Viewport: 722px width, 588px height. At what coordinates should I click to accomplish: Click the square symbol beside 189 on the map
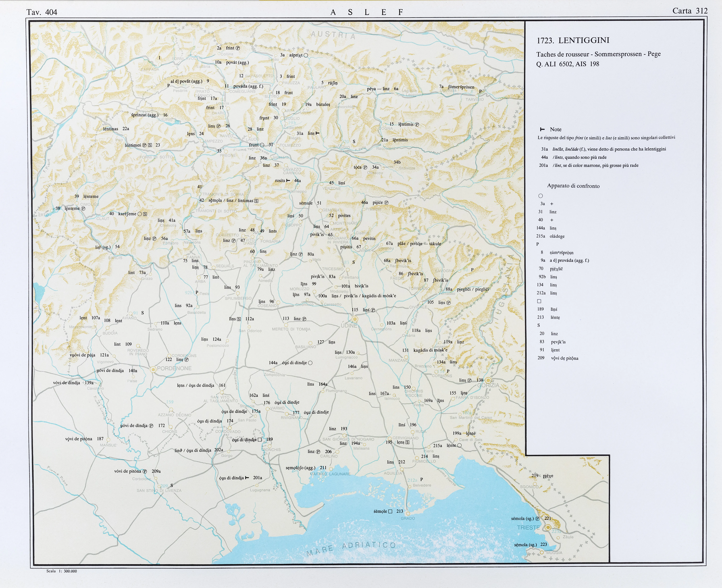tap(260, 440)
